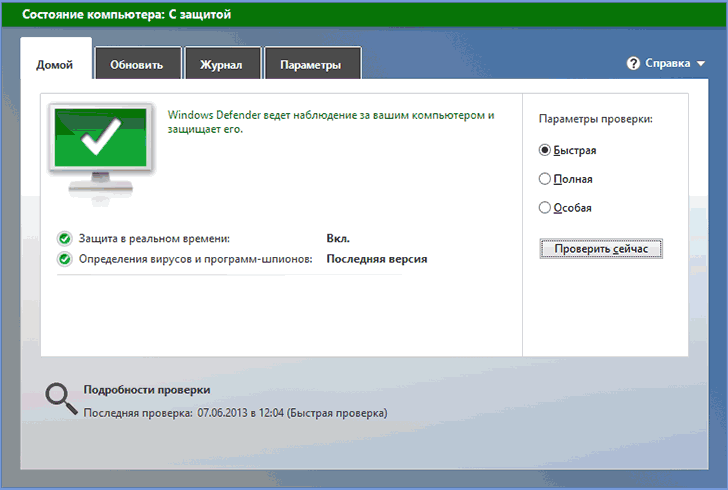Viewport: 728px width, 490px height.
Task: Expand the Справка dropdown arrow
Action: 701,64
